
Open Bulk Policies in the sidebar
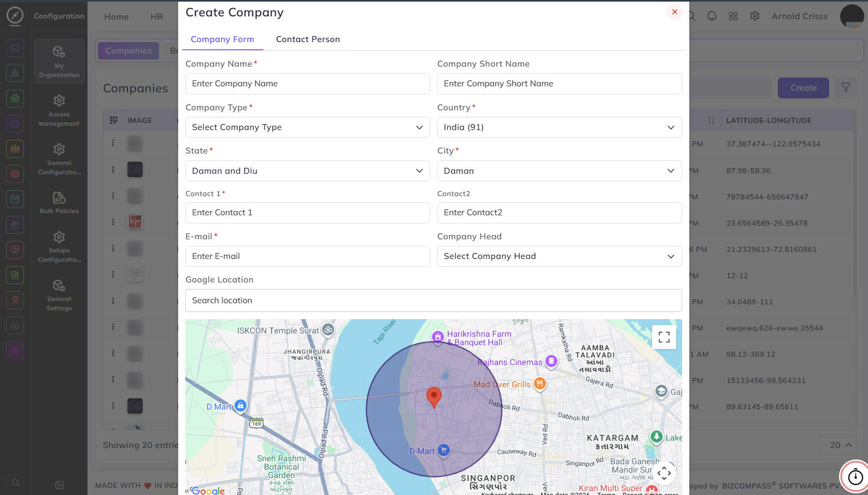(x=59, y=202)
